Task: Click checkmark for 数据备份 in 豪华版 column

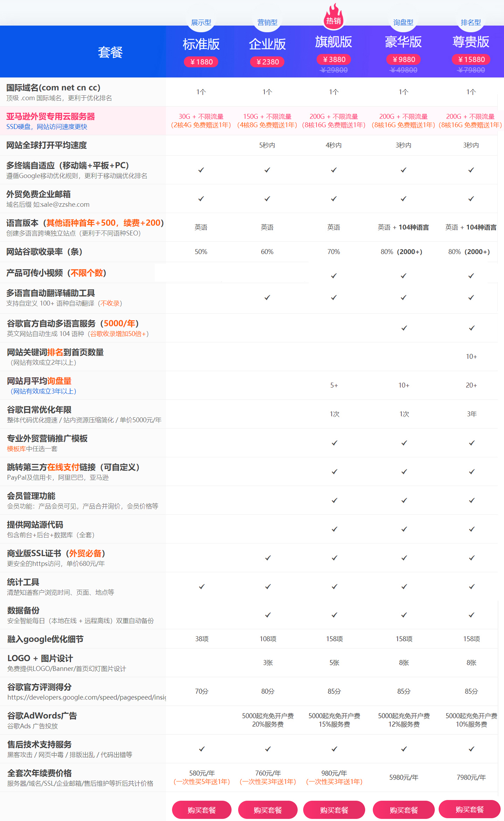Action: pyautogui.click(x=404, y=615)
